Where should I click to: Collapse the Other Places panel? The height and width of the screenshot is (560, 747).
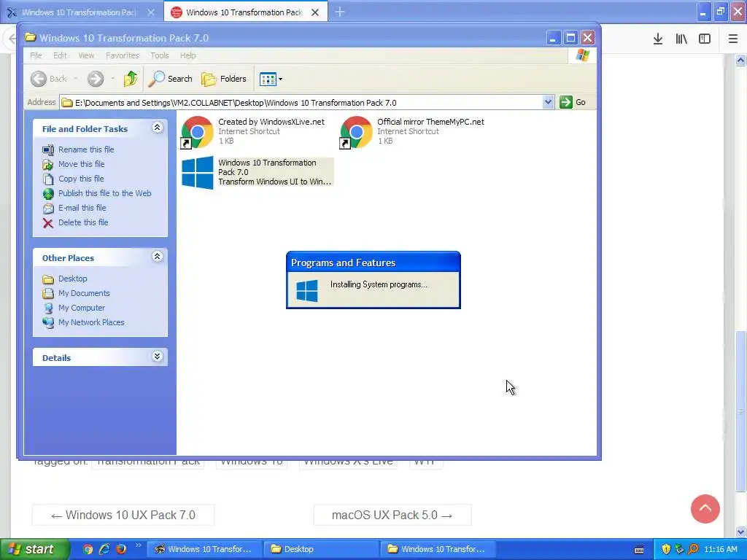coord(158,257)
